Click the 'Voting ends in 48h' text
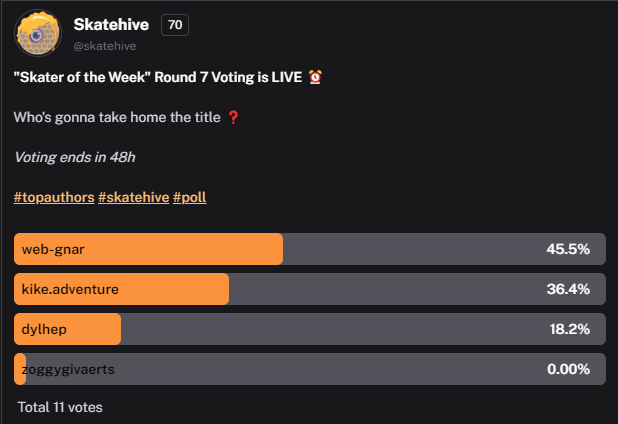This screenshot has width=618, height=424. pos(75,157)
